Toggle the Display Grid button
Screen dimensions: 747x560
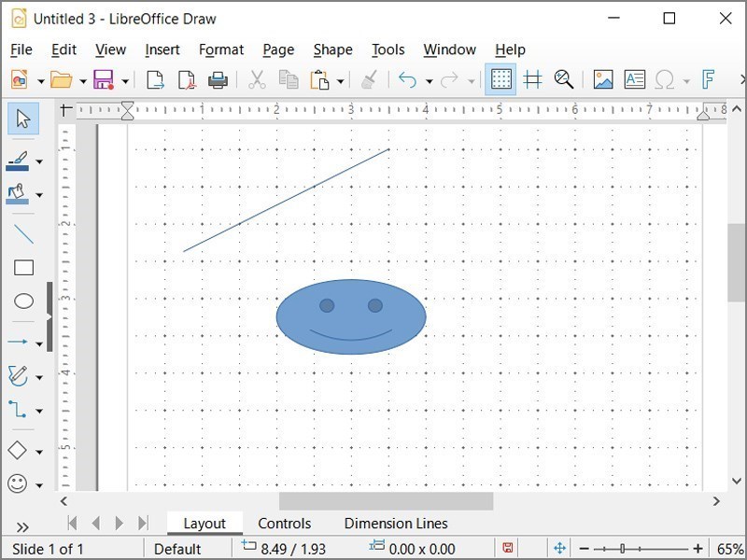point(501,79)
